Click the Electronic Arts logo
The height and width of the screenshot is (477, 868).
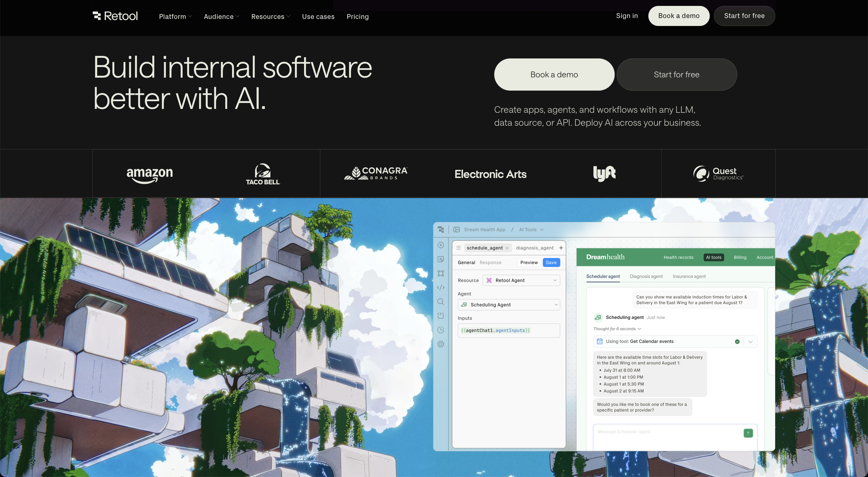491,174
